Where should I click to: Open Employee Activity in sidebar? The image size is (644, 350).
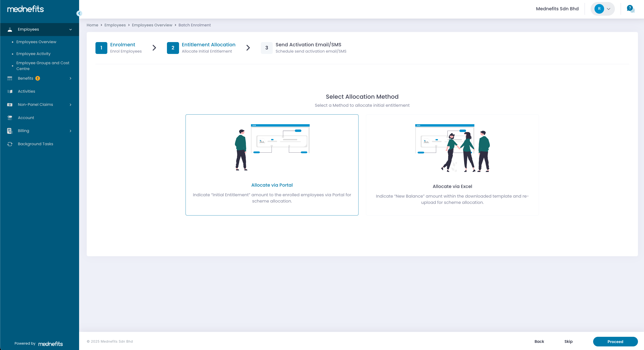[x=33, y=54]
